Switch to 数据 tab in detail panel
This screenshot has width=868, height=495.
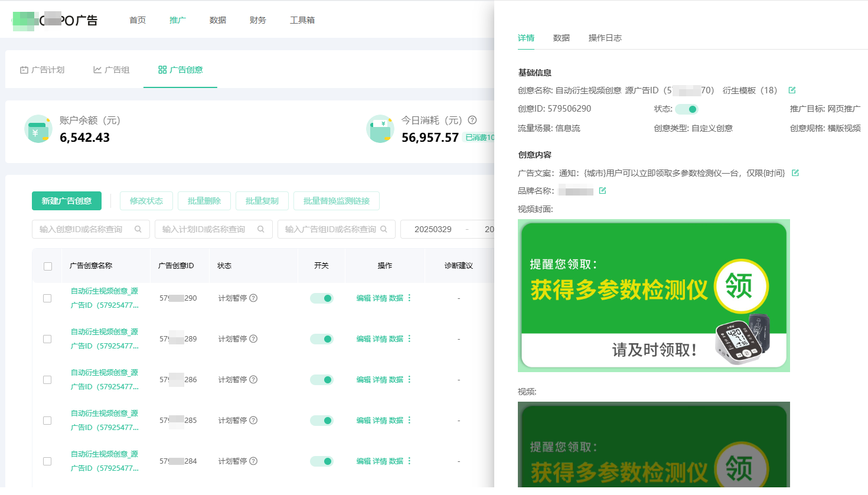coord(562,38)
